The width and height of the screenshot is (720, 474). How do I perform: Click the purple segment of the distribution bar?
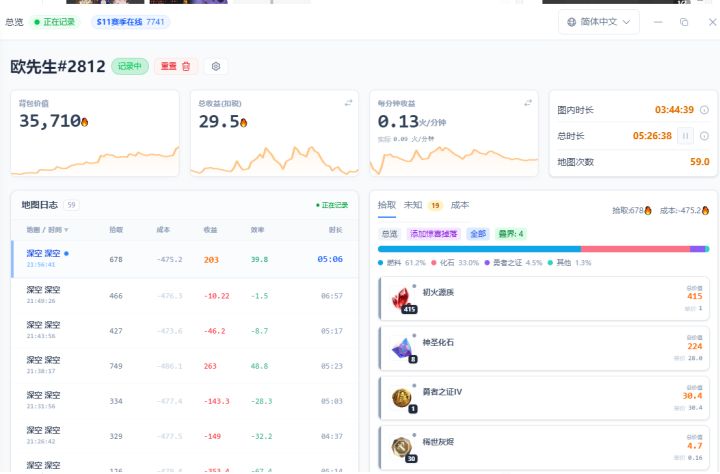[x=698, y=249]
